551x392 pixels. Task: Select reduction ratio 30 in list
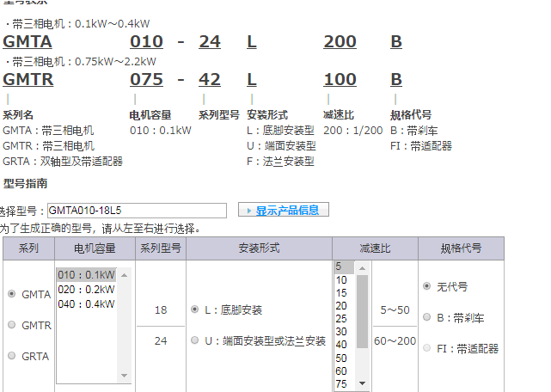341,332
